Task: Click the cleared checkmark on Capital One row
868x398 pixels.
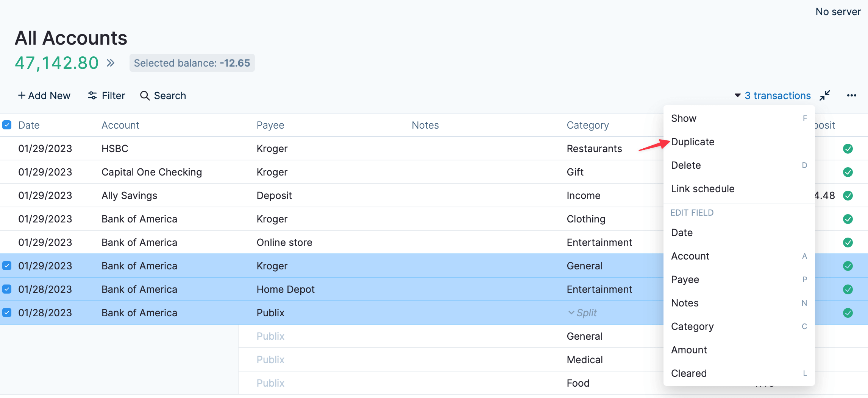Action: tap(848, 172)
